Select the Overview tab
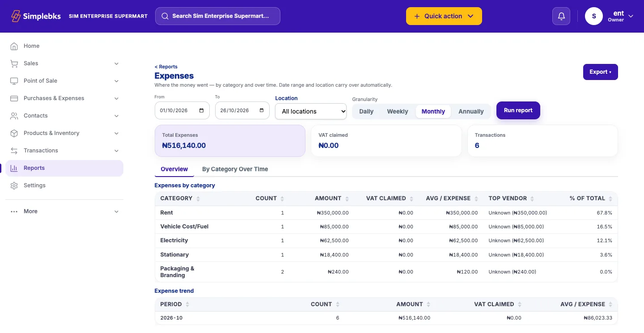644x333 pixels. pyautogui.click(x=174, y=169)
